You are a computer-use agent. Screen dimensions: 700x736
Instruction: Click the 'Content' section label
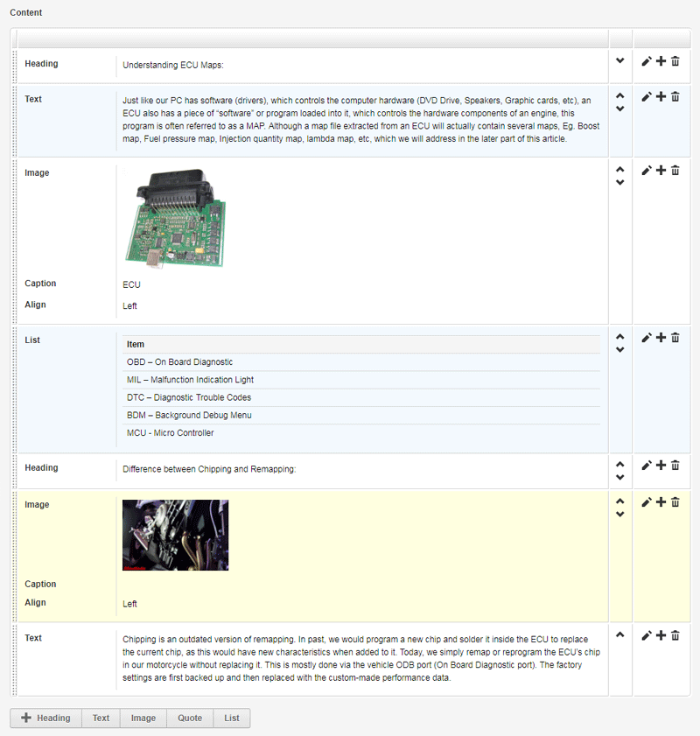tap(25, 12)
